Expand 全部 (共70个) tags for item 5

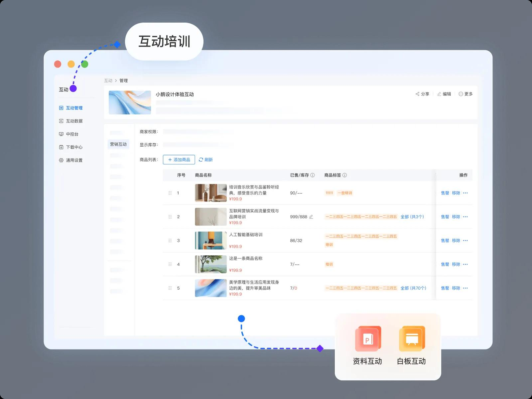tap(414, 288)
